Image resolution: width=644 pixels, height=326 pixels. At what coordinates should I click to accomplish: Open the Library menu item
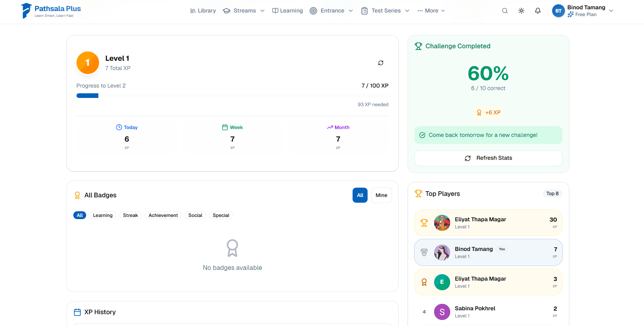point(203,11)
